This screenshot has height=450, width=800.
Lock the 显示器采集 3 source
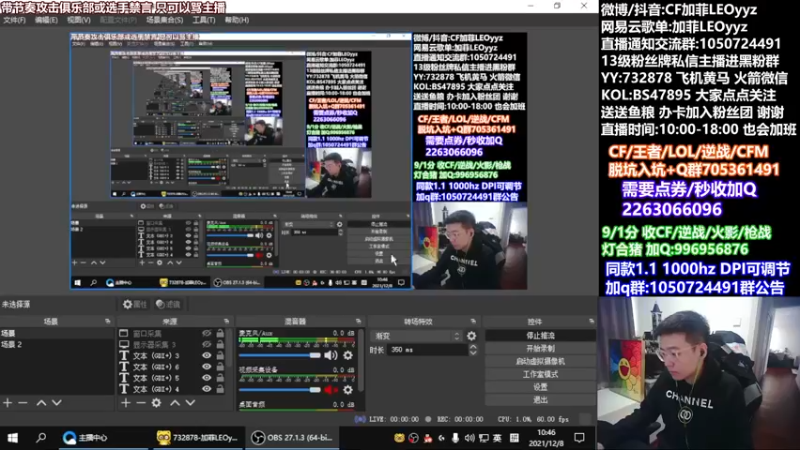(x=220, y=344)
